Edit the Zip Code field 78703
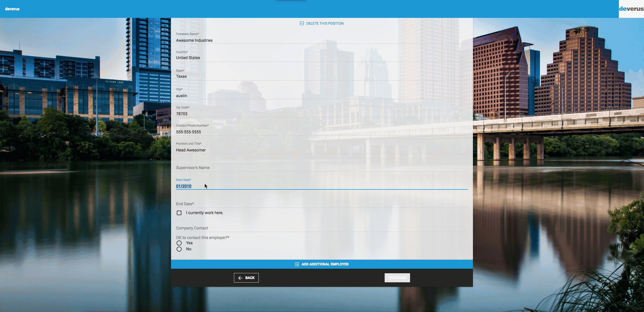Viewport: 644px width, 312px height. pos(322,114)
